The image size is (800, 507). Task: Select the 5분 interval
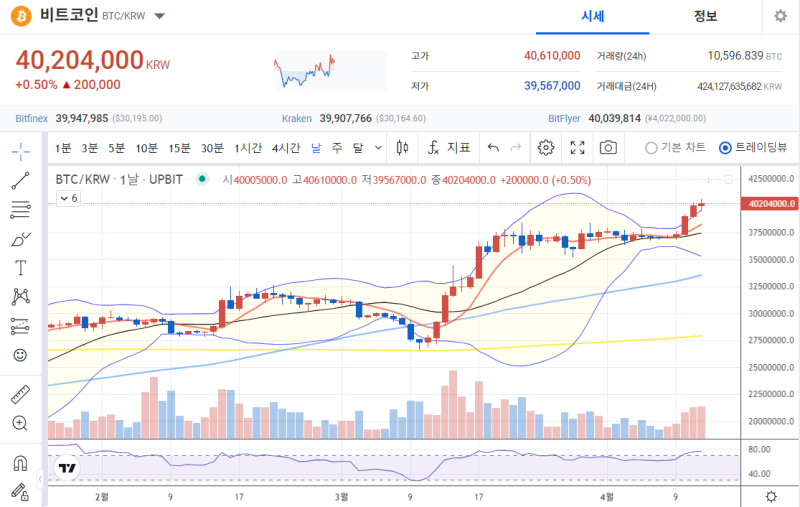tap(116, 148)
